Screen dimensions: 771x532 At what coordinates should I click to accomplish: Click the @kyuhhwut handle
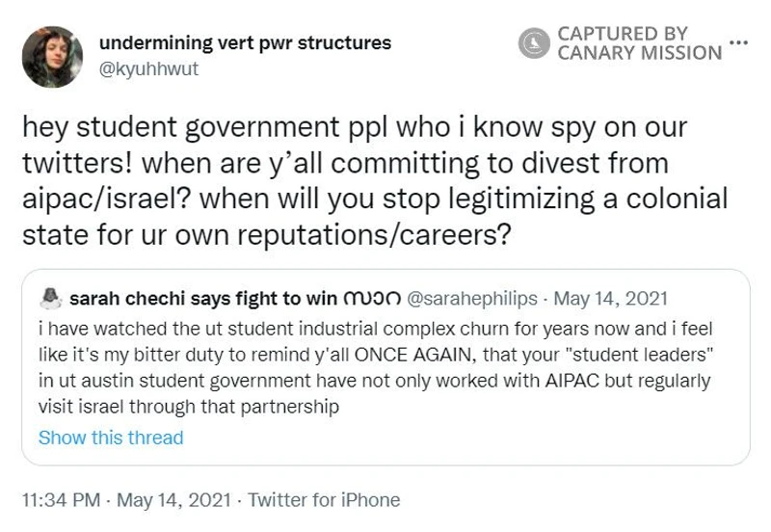pyautogui.click(x=148, y=69)
